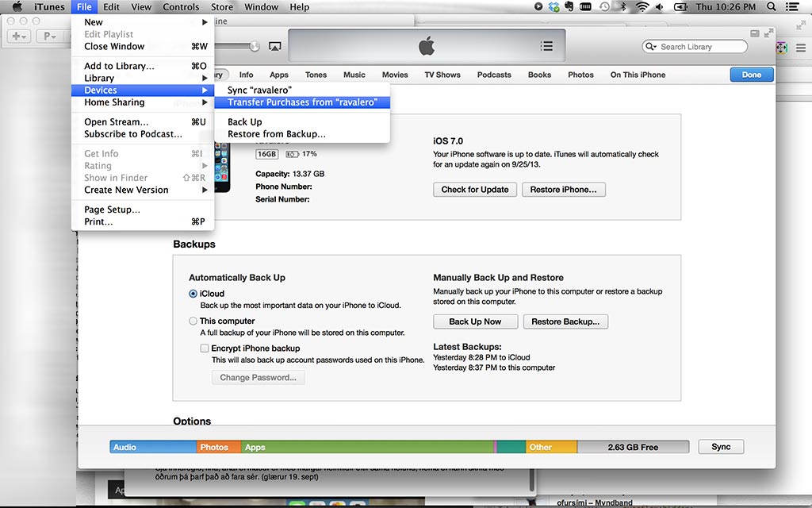Switch to the Podcasts tab
The height and width of the screenshot is (508, 812).
pyautogui.click(x=494, y=74)
